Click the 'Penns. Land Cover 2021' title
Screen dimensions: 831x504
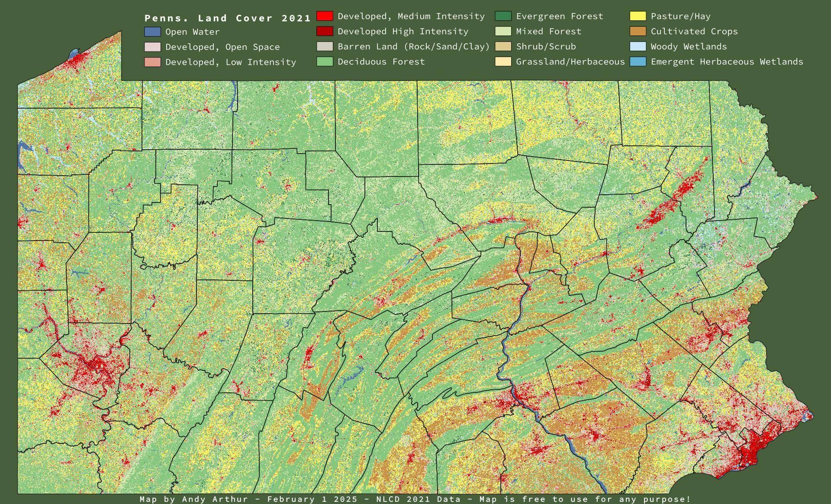228,18
